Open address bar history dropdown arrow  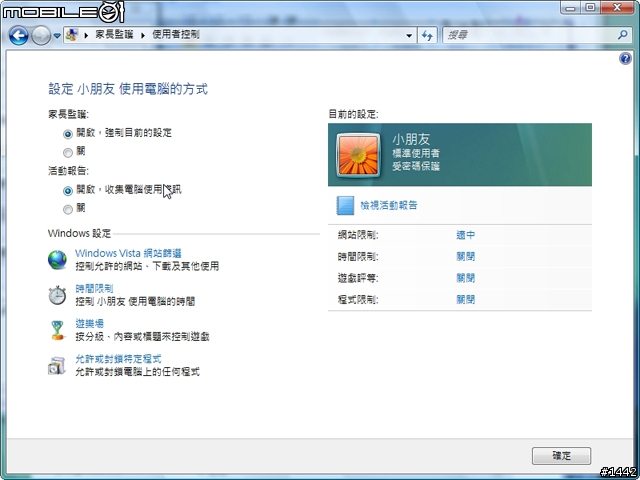(x=409, y=36)
